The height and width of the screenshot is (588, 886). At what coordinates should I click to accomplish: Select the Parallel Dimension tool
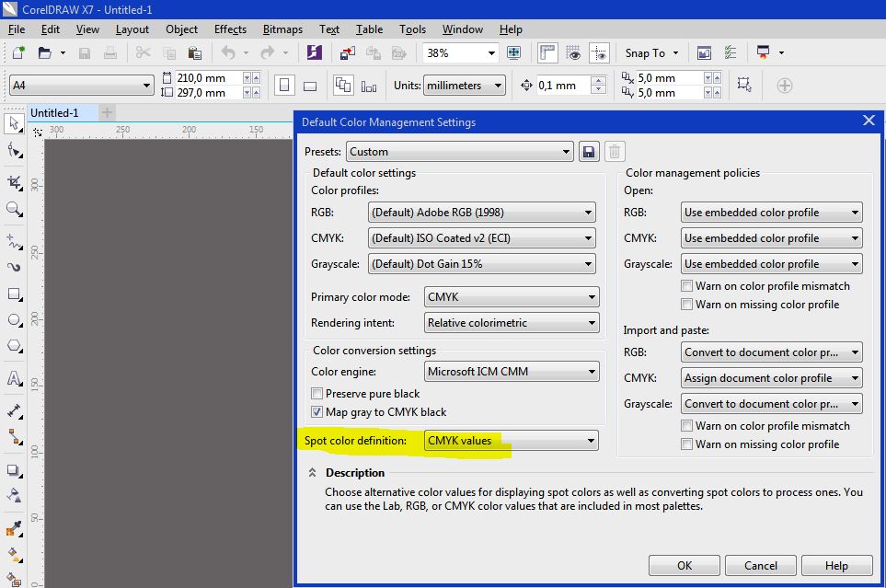pyautogui.click(x=14, y=411)
